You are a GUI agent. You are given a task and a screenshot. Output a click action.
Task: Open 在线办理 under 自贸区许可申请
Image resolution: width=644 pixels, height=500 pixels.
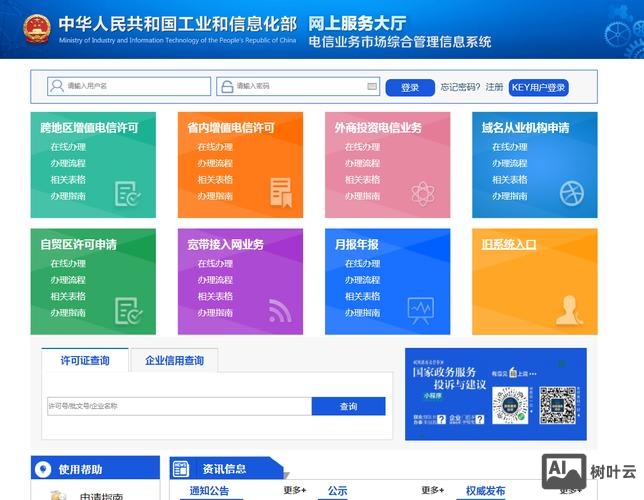tap(68, 263)
